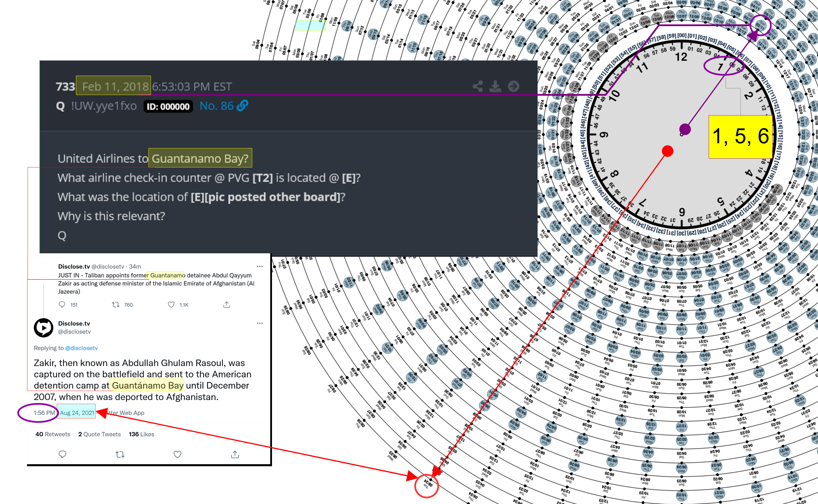Open the No. 86 post link
The image size is (818, 504).
(x=216, y=106)
